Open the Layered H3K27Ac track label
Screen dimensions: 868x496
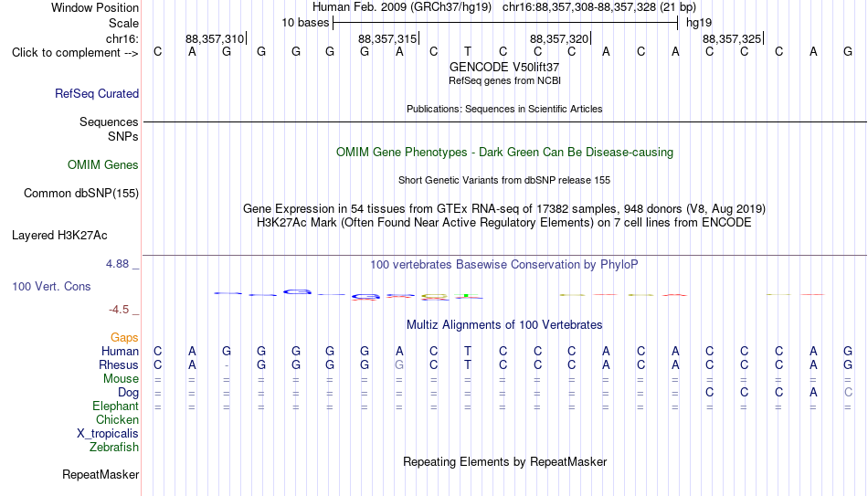[x=59, y=236]
